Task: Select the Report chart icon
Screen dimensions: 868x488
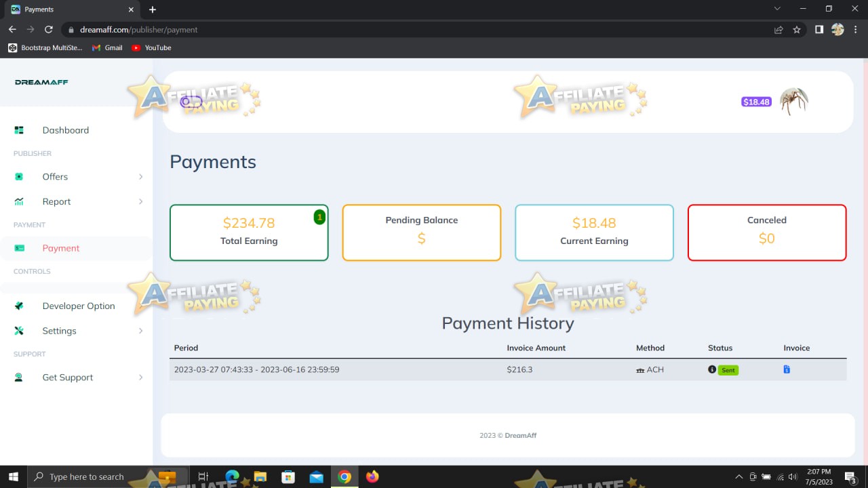Action: tap(20, 201)
